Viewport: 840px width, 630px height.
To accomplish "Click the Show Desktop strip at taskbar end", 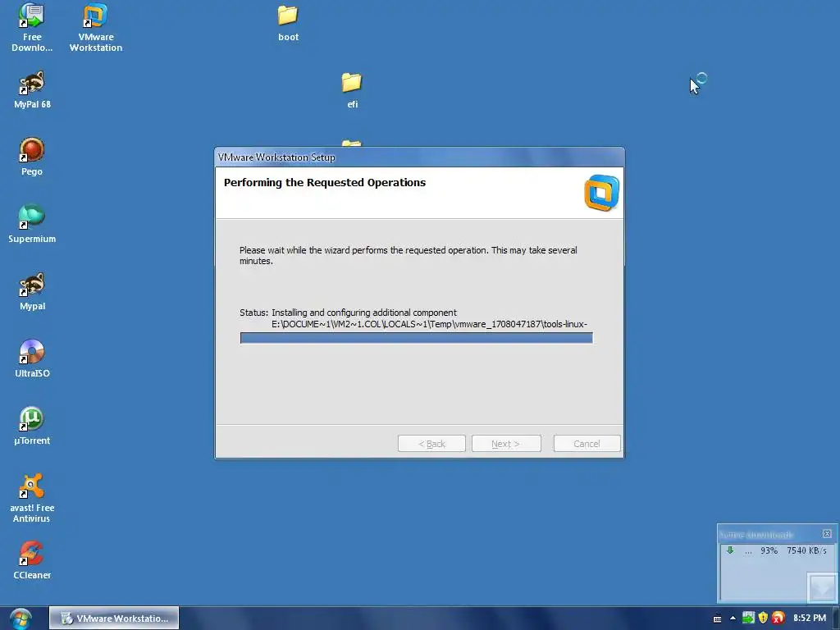I will click(x=836, y=619).
